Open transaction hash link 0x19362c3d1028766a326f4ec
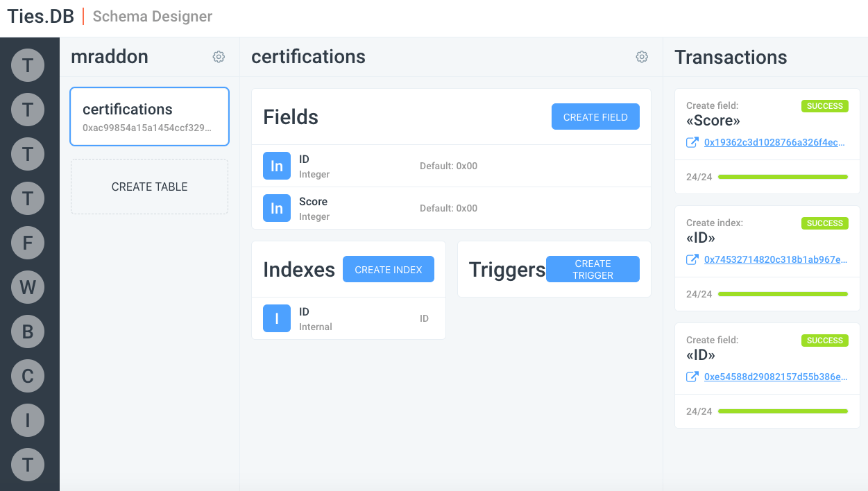 click(775, 142)
